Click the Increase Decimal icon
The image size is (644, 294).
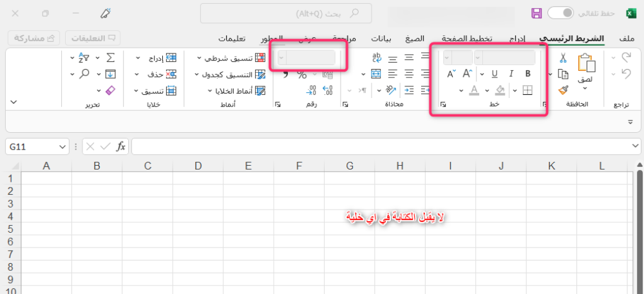[328, 90]
